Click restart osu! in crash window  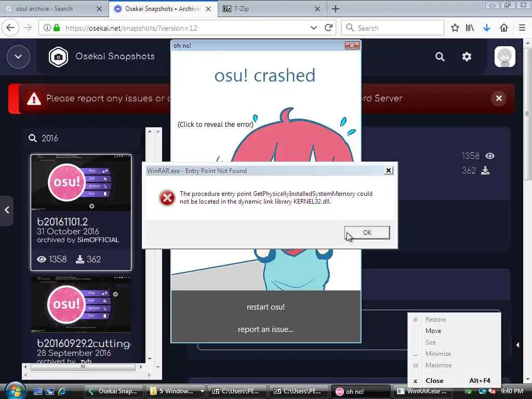pos(265,307)
